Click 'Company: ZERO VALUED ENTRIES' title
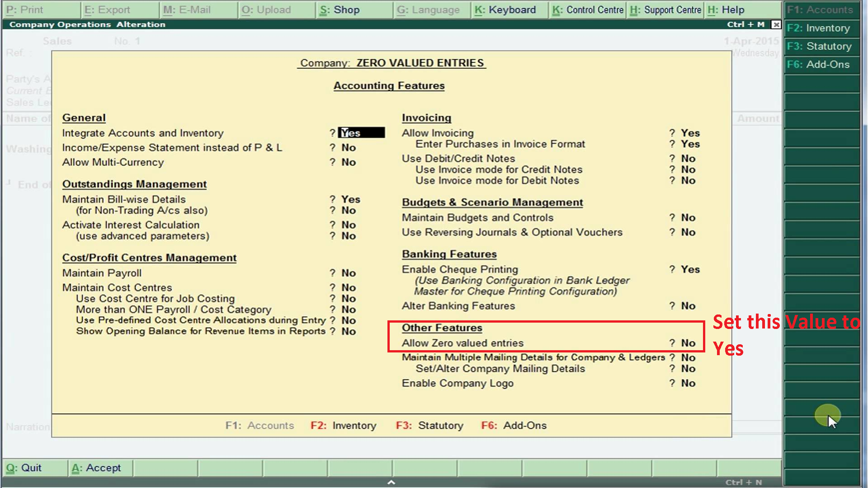Screen dimensions: 868x488 pos(392,63)
